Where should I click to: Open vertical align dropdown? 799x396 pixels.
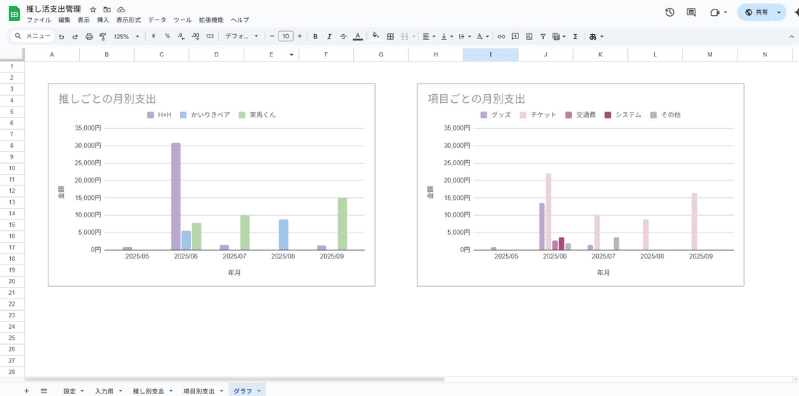pyautogui.click(x=446, y=37)
